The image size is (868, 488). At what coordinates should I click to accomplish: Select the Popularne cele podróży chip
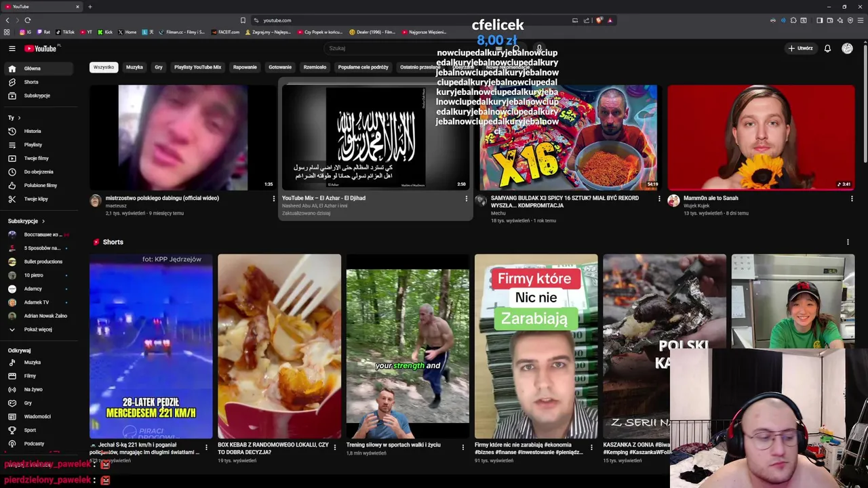tap(363, 67)
